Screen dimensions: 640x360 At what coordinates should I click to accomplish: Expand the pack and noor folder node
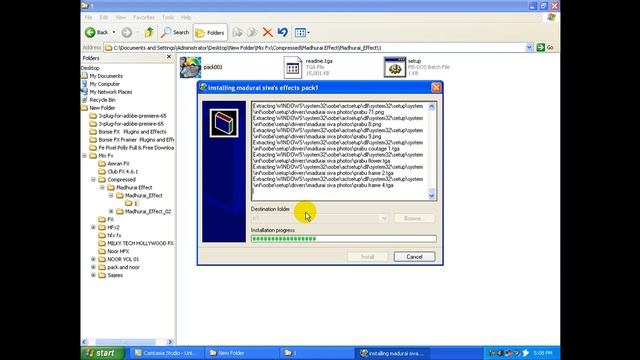[x=93, y=267]
